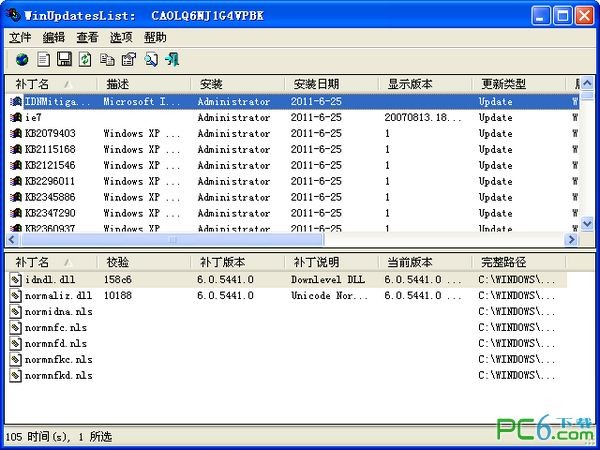Click the icon beside KB2115168
This screenshot has height=450, width=600.
pos(16,149)
